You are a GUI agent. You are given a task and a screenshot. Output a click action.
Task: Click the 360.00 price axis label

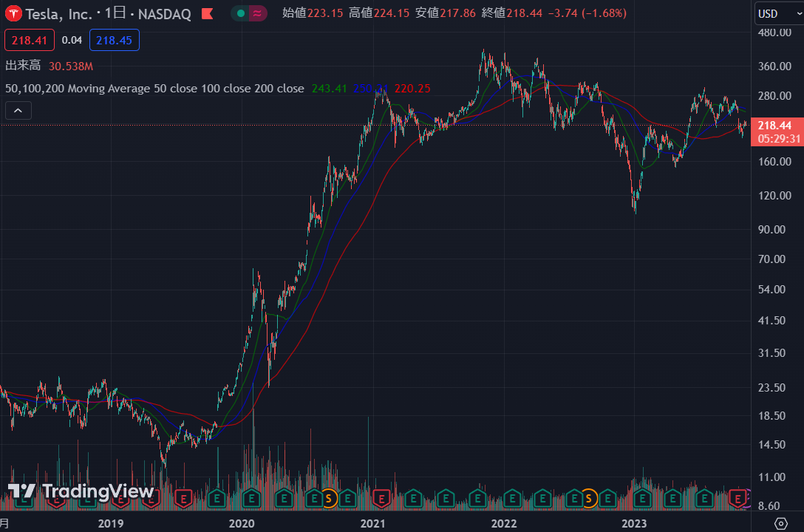tap(774, 66)
